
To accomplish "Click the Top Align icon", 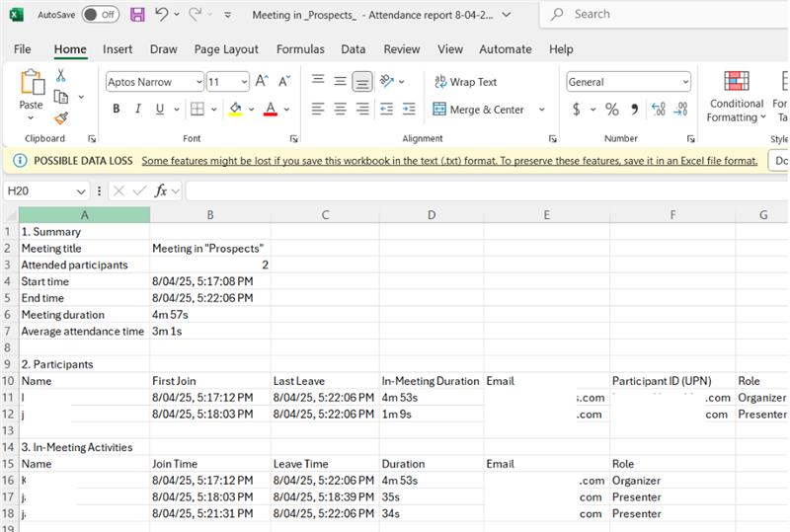I will point(318,80).
